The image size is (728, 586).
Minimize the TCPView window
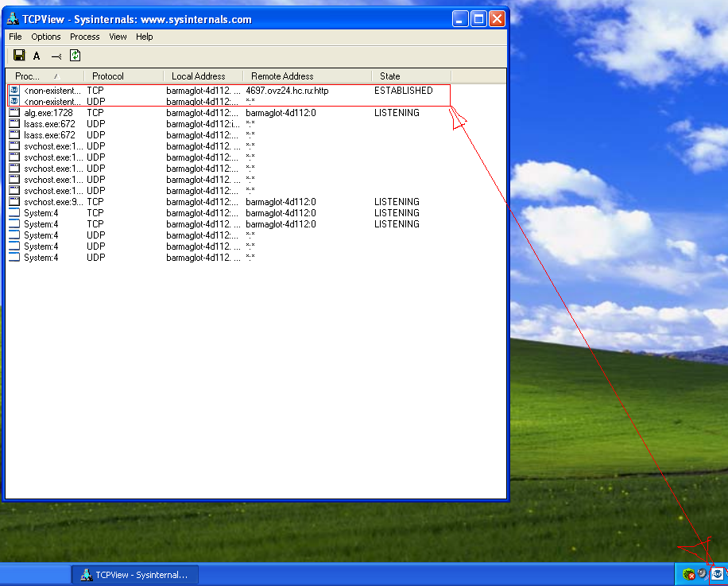460,19
